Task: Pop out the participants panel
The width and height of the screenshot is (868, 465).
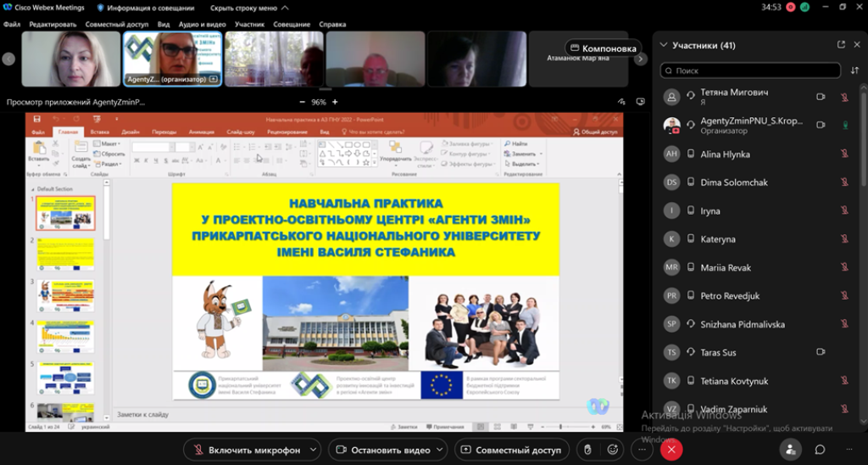Action: pos(841,45)
